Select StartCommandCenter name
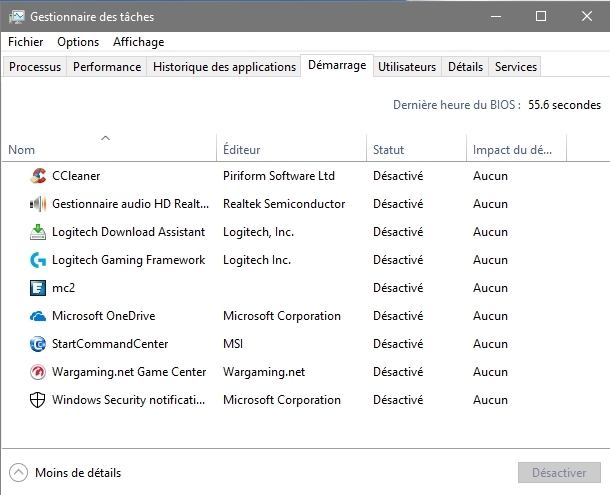 click(110, 344)
